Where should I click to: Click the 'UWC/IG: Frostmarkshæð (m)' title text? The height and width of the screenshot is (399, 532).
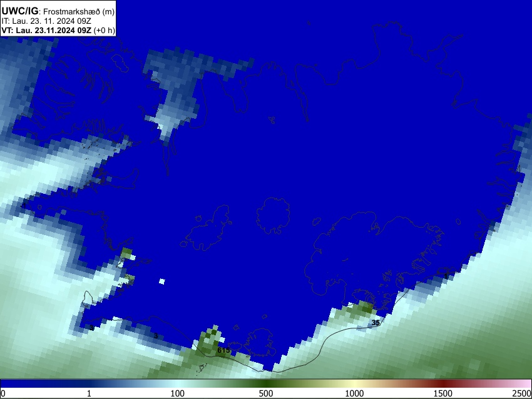click(x=58, y=11)
